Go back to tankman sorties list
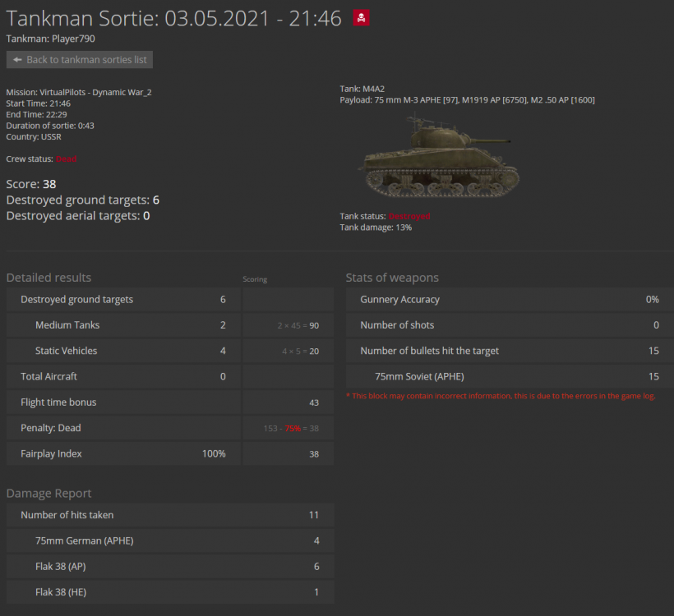This screenshot has width=674, height=616. click(x=80, y=60)
